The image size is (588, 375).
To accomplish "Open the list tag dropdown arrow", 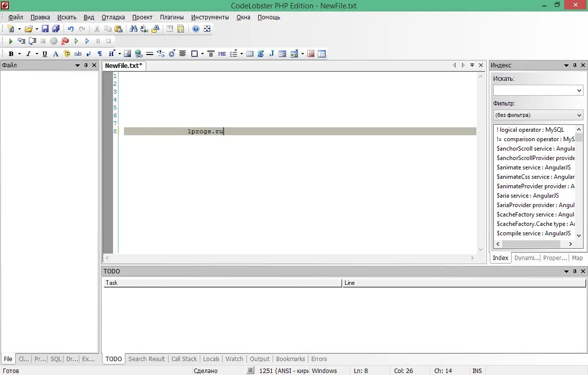I will (x=241, y=54).
